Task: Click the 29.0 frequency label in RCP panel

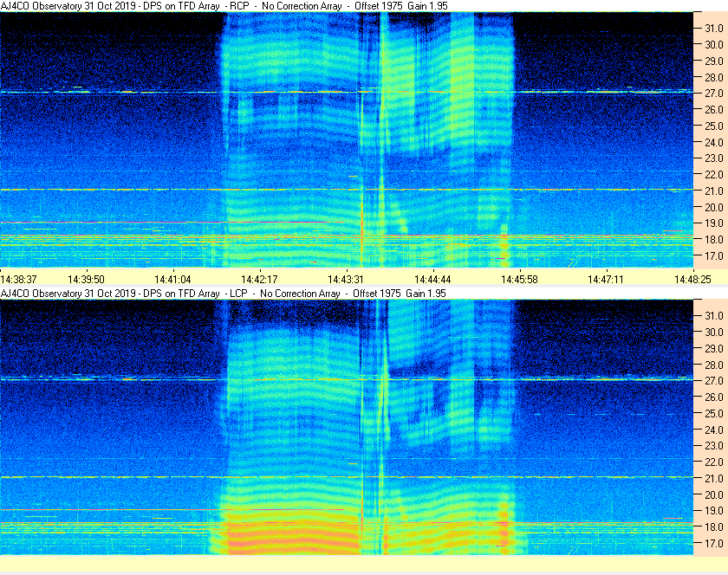Action: 714,61
